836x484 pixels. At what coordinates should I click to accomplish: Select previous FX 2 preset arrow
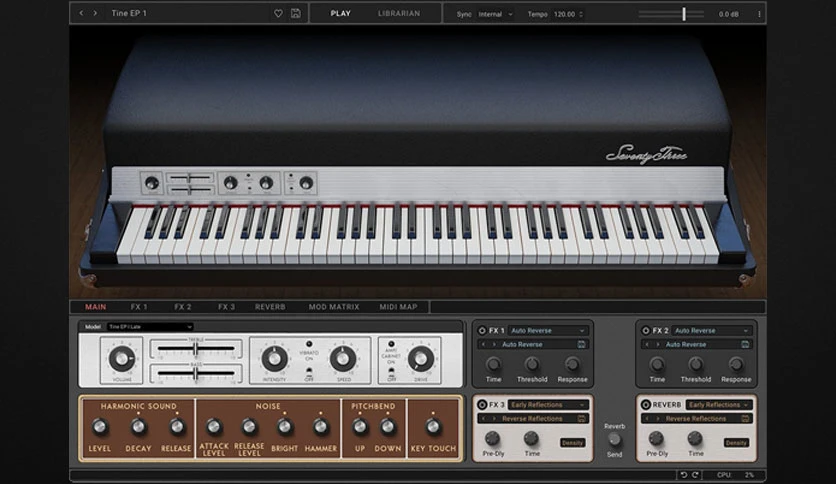647,344
